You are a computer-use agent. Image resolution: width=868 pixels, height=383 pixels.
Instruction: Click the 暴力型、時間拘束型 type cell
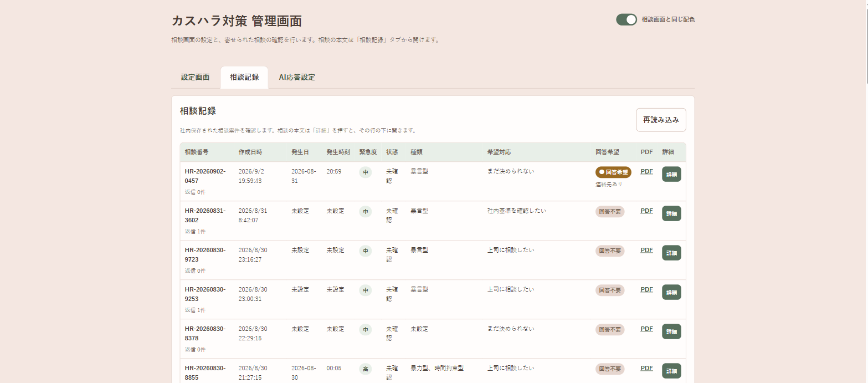tap(437, 368)
